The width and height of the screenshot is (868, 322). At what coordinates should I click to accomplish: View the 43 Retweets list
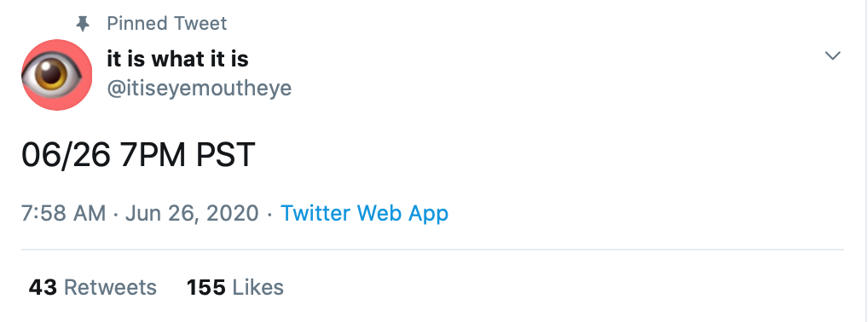click(x=92, y=287)
